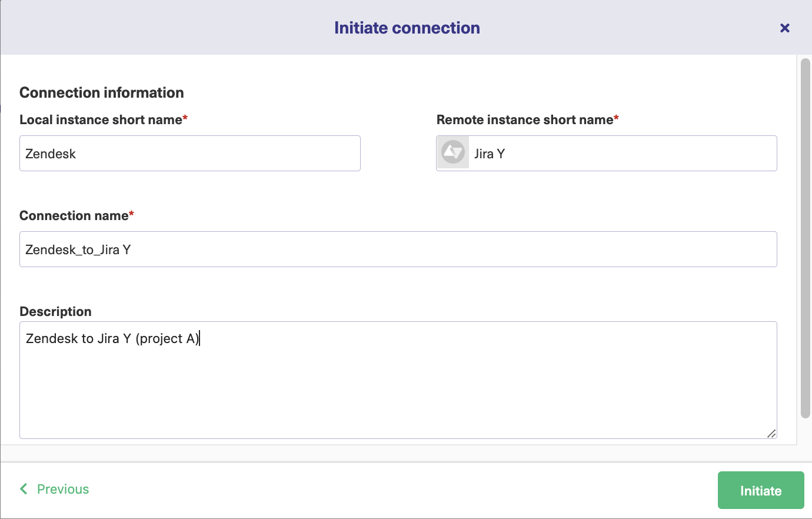Click the Description label

click(55, 311)
